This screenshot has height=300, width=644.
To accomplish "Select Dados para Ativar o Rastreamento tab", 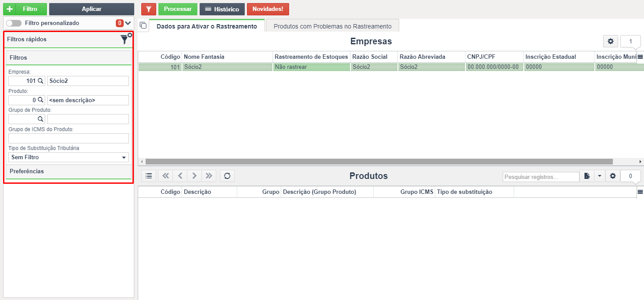I will [207, 26].
